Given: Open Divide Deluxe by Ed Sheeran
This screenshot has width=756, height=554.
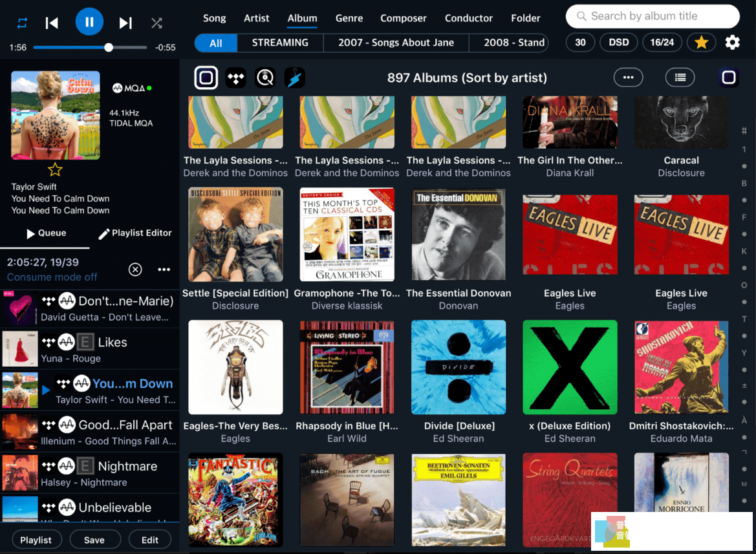Looking at the screenshot, I should click(458, 367).
